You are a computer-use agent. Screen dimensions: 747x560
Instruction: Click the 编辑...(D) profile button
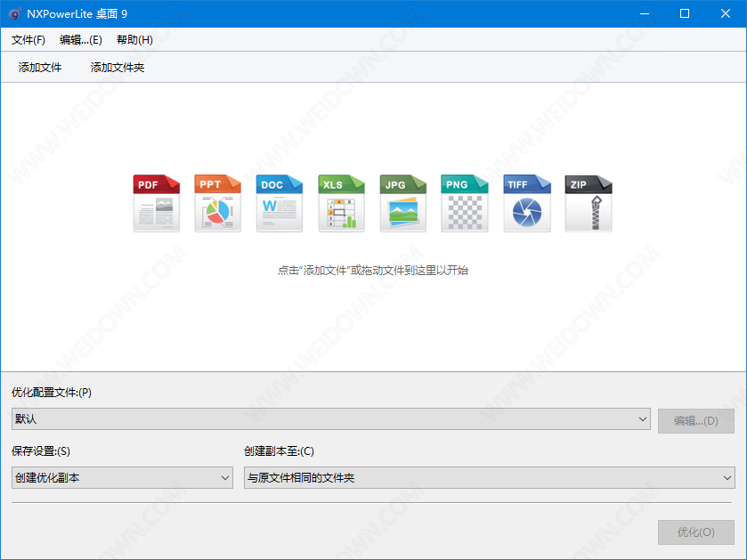(x=695, y=420)
